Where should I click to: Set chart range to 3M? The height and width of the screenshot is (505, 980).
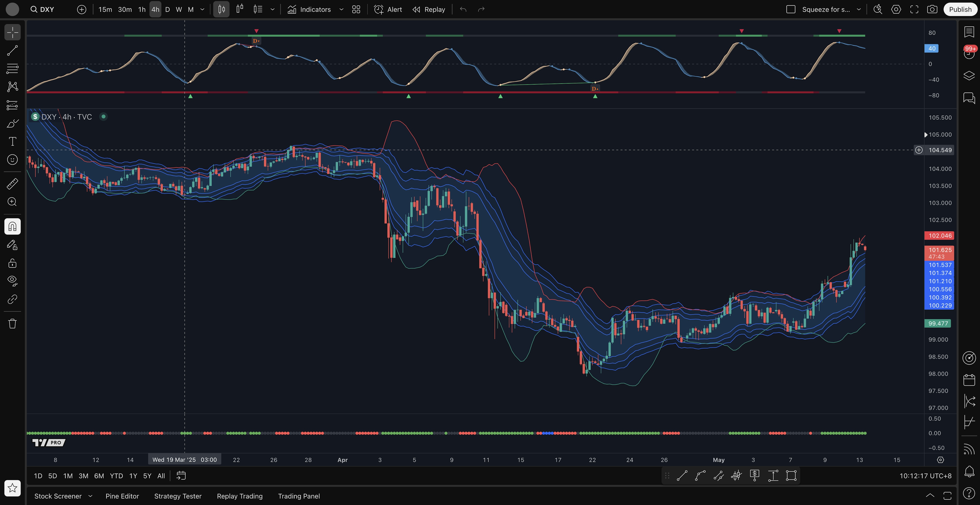83,476
